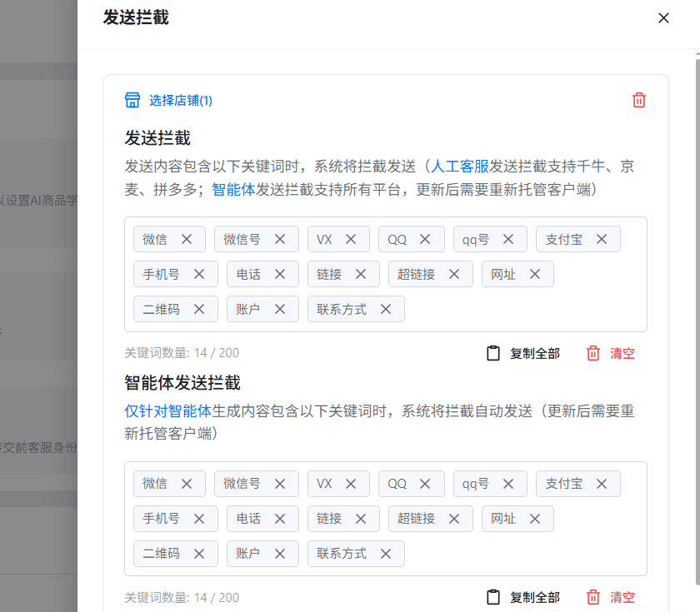Screen dimensions: 700x612
Task: Remove the 联系方式 keyword in 智能体 section
Action: [x=386, y=553]
